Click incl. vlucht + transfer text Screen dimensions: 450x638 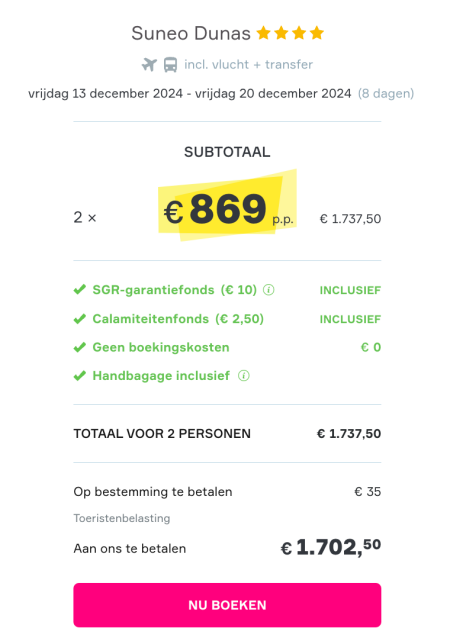248,64
